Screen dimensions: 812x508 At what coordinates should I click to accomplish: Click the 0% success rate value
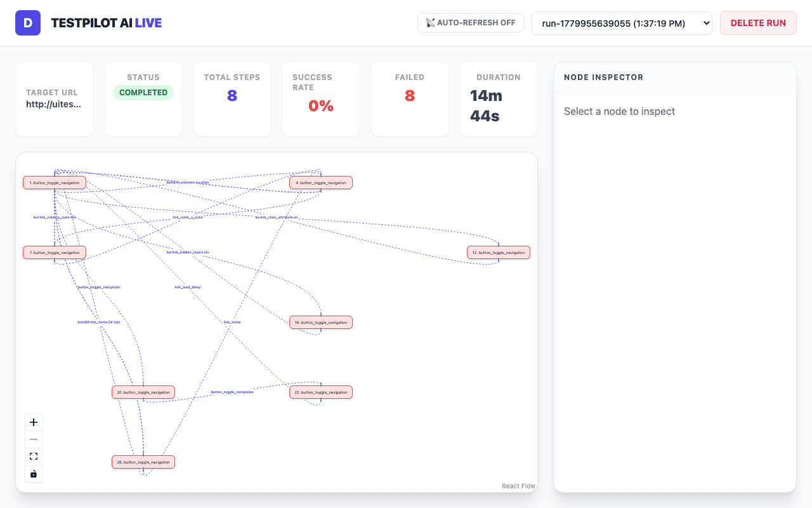321,106
